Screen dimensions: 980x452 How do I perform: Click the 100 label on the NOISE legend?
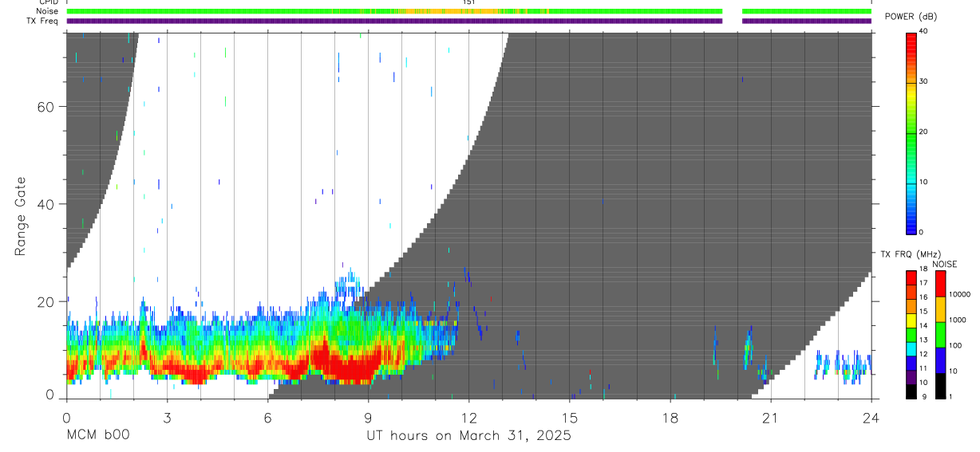[x=956, y=345]
